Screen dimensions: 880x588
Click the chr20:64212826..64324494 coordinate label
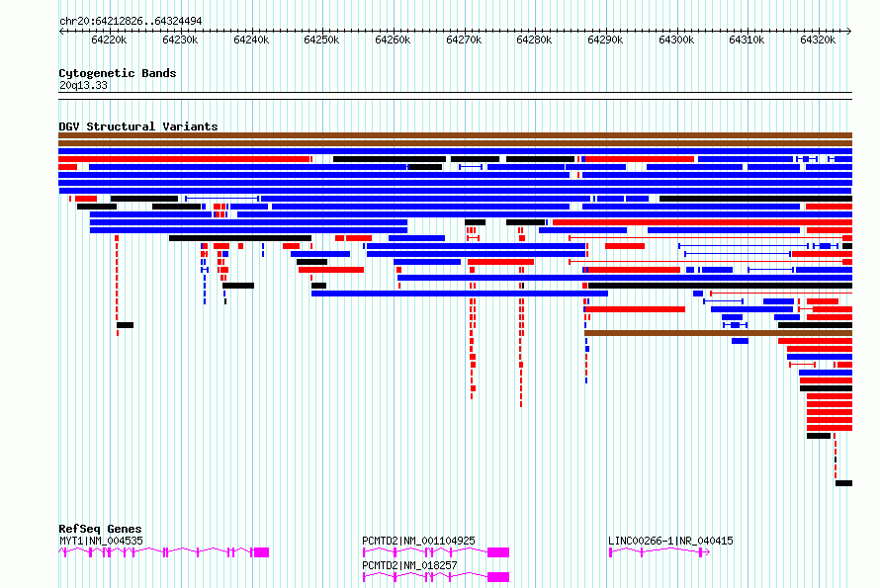pyautogui.click(x=131, y=21)
